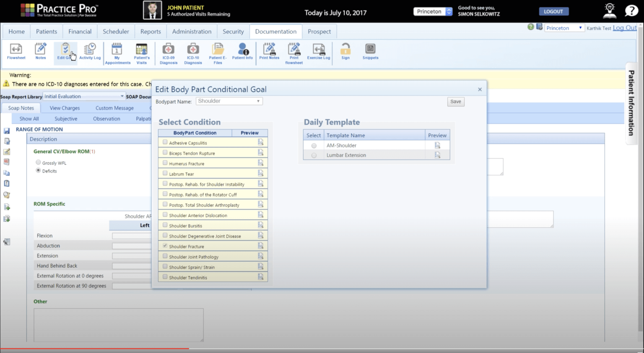Open the Princeton location dropdown in header

coord(433,11)
